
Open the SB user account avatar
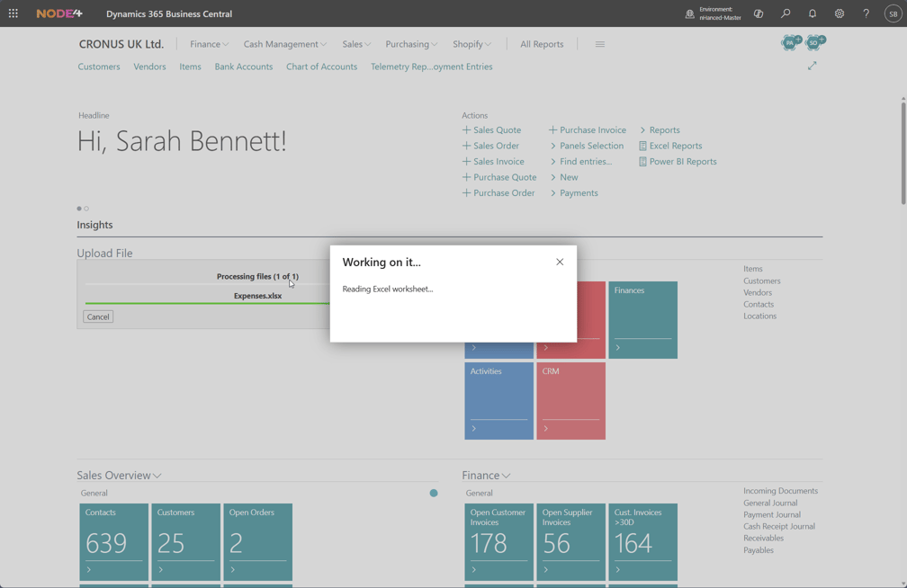click(894, 13)
